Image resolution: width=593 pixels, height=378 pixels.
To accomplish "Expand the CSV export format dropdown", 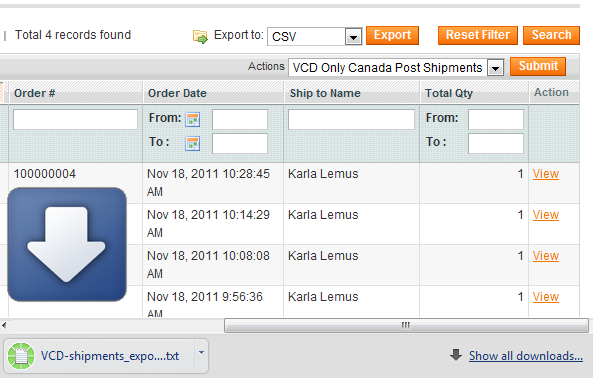I will pyautogui.click(x=353, y=37).
